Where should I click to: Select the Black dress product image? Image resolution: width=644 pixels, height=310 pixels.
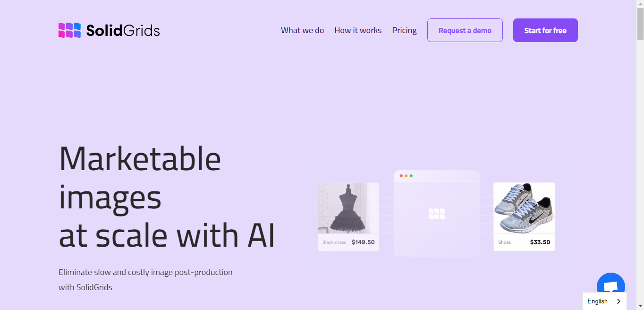(x=348, y=208)
